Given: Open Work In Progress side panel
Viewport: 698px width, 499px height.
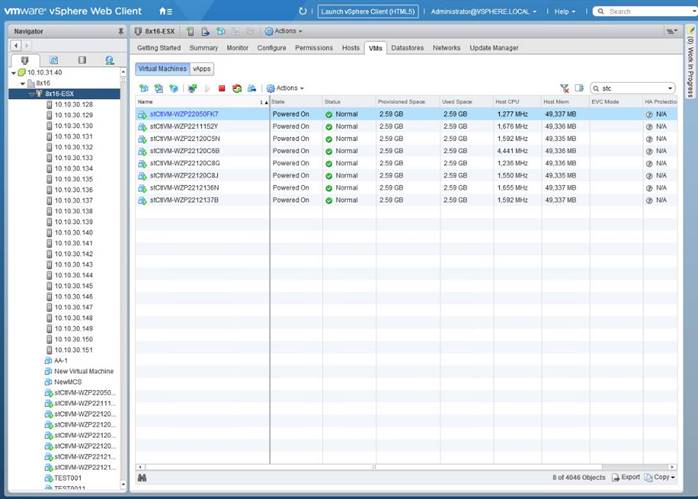Looking at the screenshot, I should [690, 62].
